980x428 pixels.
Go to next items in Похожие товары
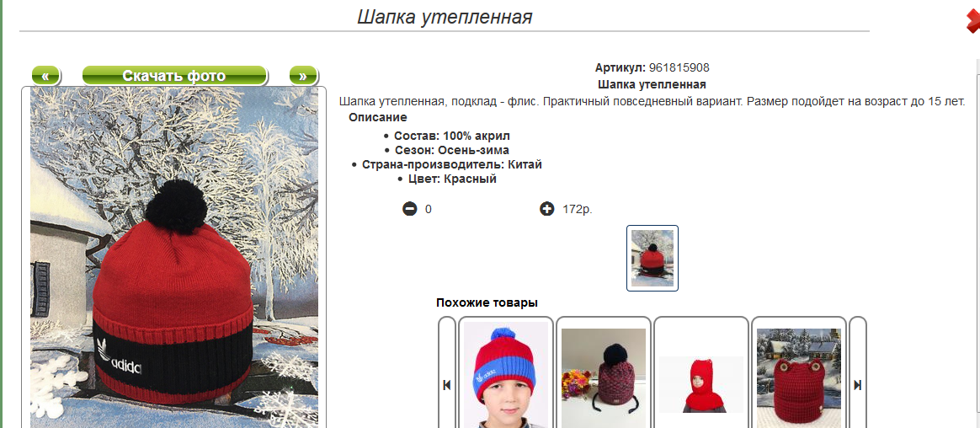(857, 373)
